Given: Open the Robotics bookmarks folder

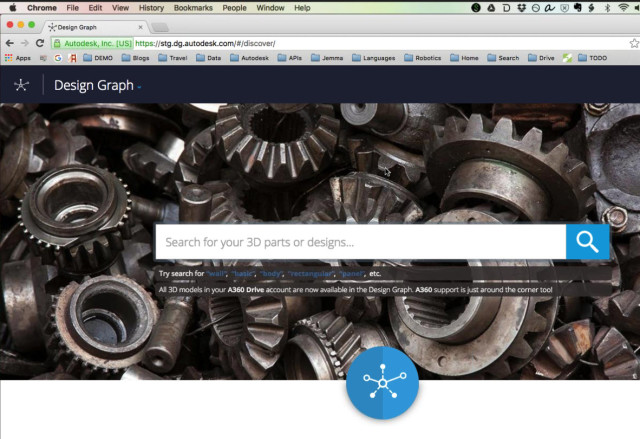Looking at the screenshot, I should (x=423, y=58).
